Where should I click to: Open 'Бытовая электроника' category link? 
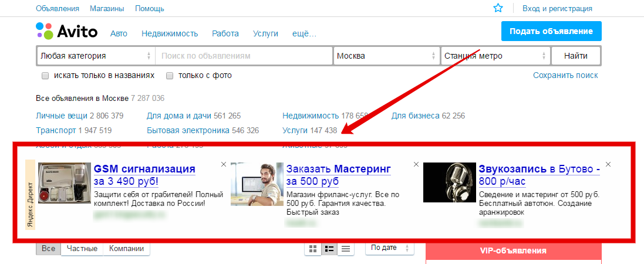click(x=188, y=131)
